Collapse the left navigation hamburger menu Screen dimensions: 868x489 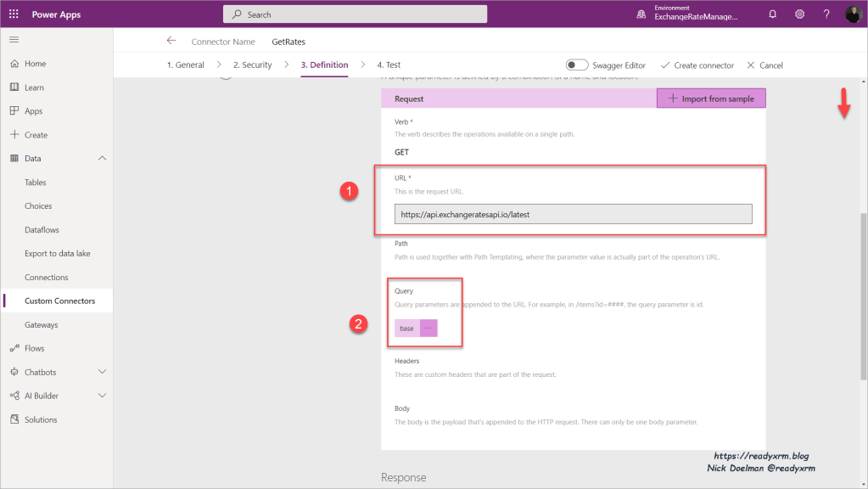14,40
